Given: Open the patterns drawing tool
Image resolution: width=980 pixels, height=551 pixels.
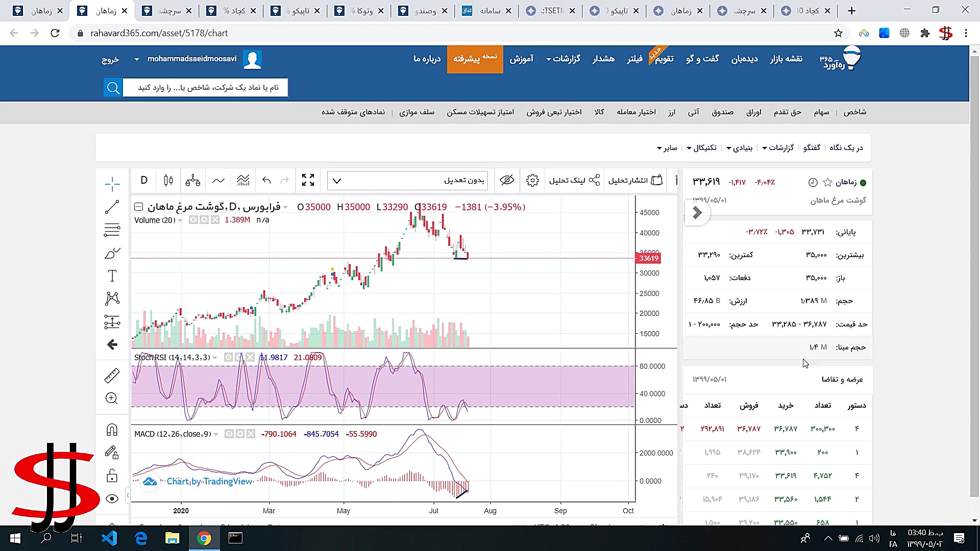Looking at the screenshot, I should point(112,298).
